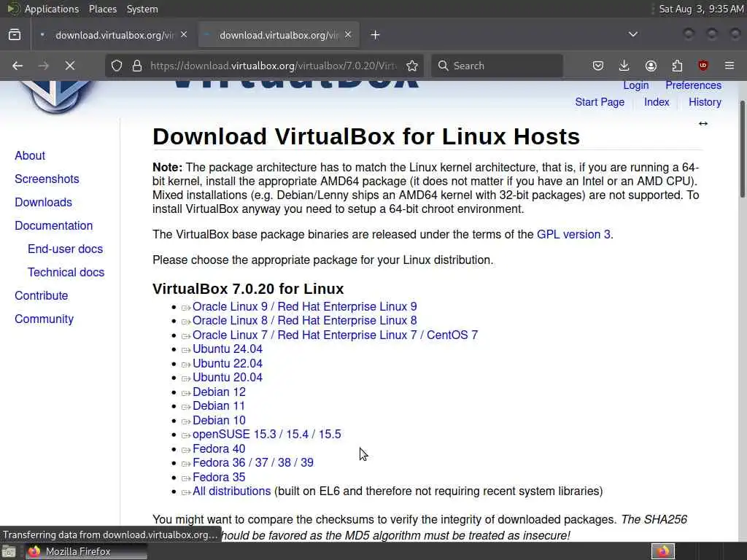The image size is (747, 560).
Task: Open the Preferences link
Action: click(693, 85)
